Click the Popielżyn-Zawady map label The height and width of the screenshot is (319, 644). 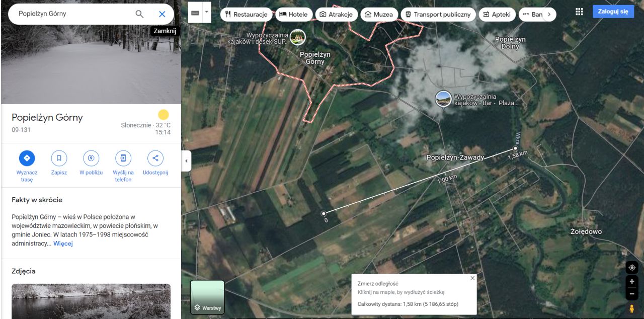click(x=455, y=157)
